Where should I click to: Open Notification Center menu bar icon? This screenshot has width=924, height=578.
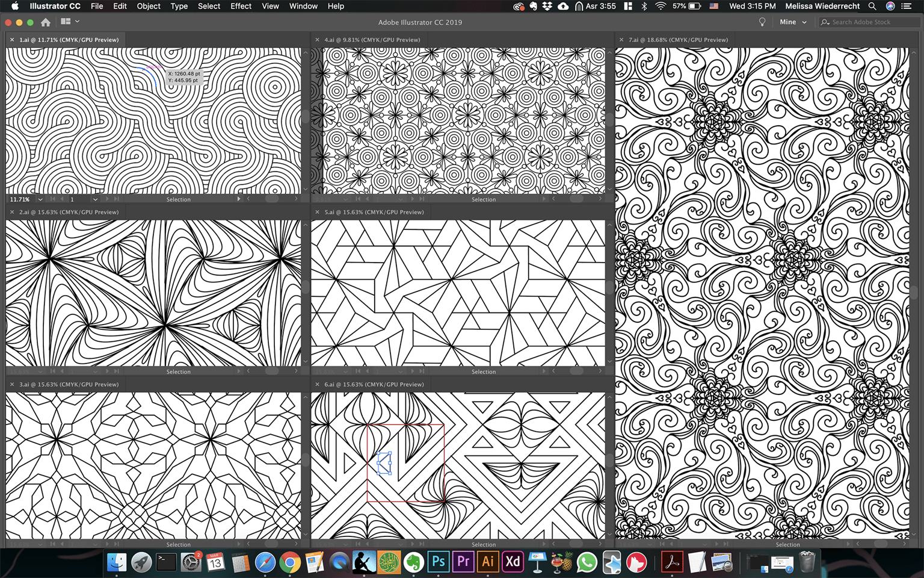coord(907,6)
